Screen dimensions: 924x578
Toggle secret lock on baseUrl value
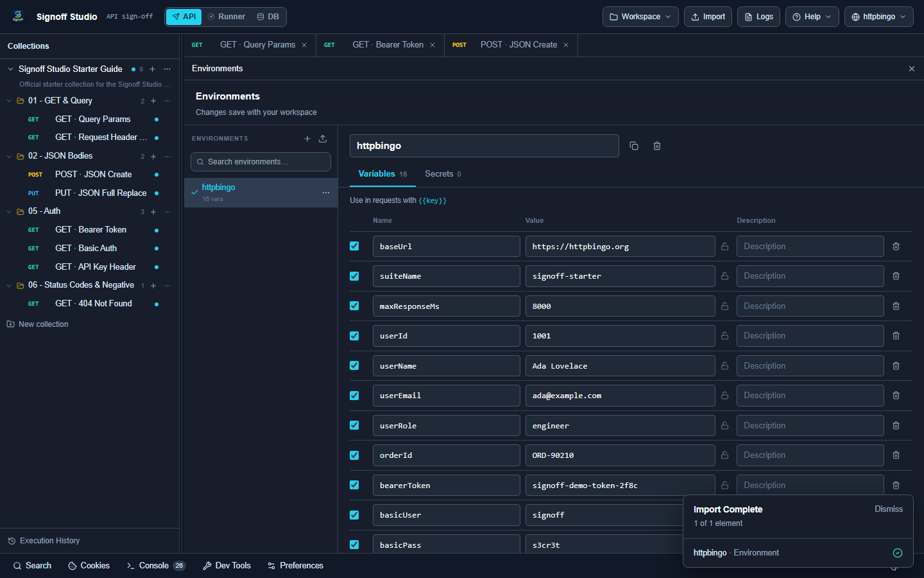coord(725,247)
